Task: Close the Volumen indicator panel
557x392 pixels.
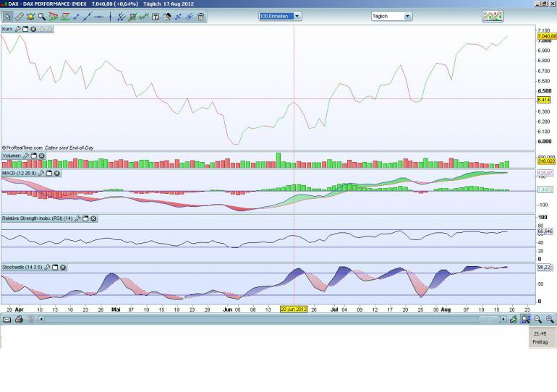Action: [x=41, y=155]
